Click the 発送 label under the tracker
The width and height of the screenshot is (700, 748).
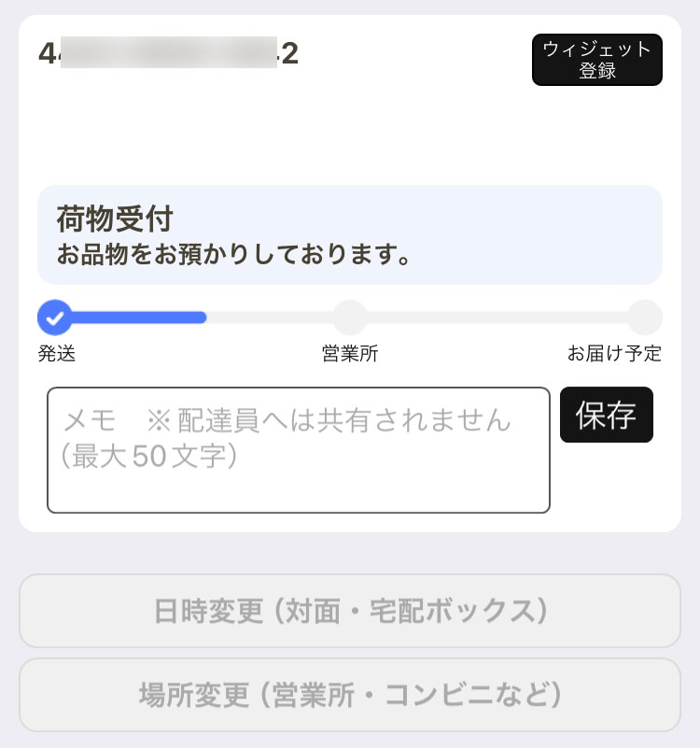(57, 354)
